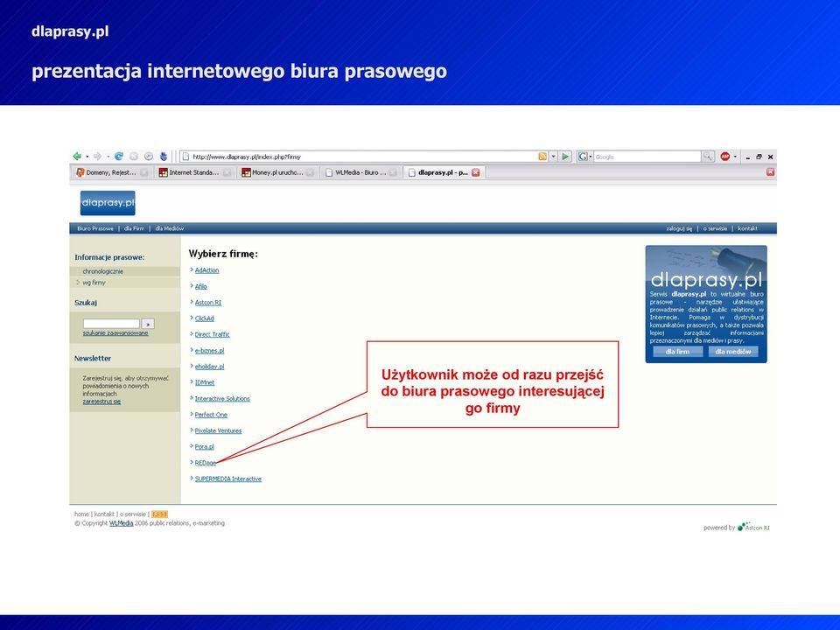Select chronologicznie in the sidebar
Viewport: 840px width, 630px height.
coord(103,271)
